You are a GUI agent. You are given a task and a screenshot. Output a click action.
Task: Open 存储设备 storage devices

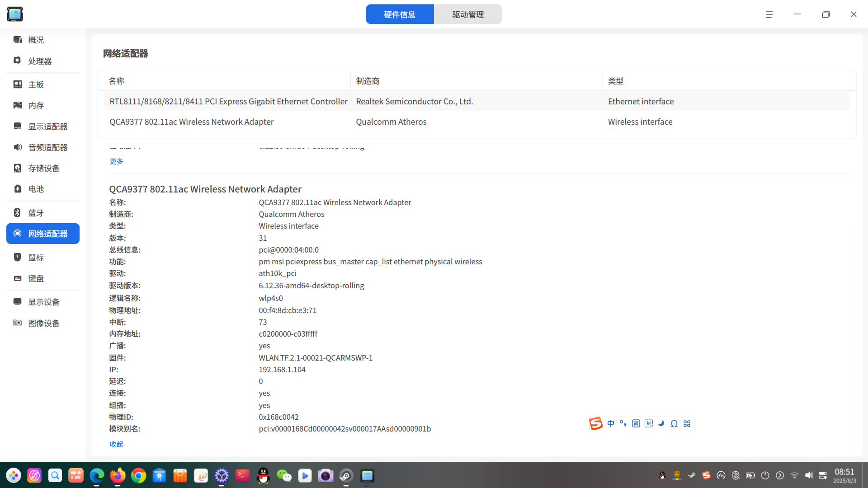(x=43, y=168)
